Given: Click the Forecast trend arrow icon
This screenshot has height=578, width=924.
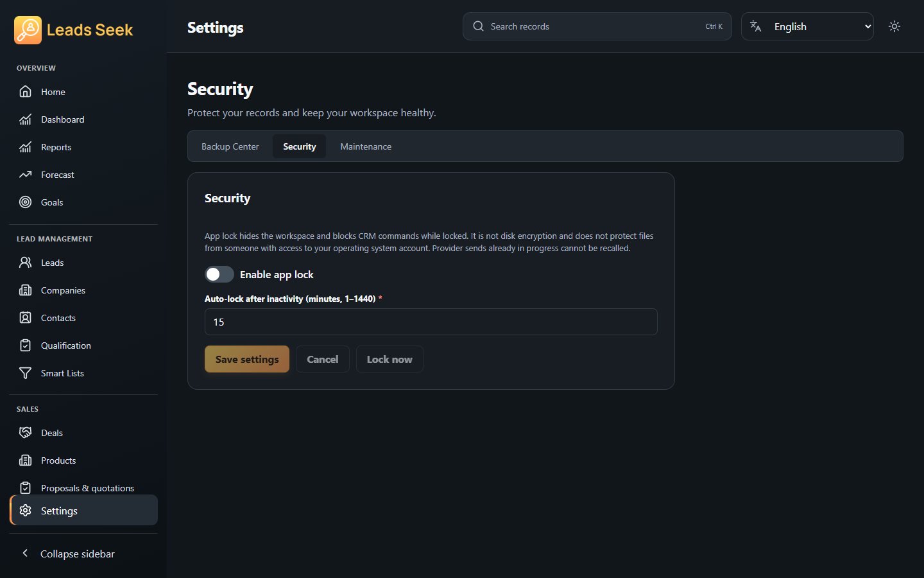Looking at the screenshot, I should (25, 175).
